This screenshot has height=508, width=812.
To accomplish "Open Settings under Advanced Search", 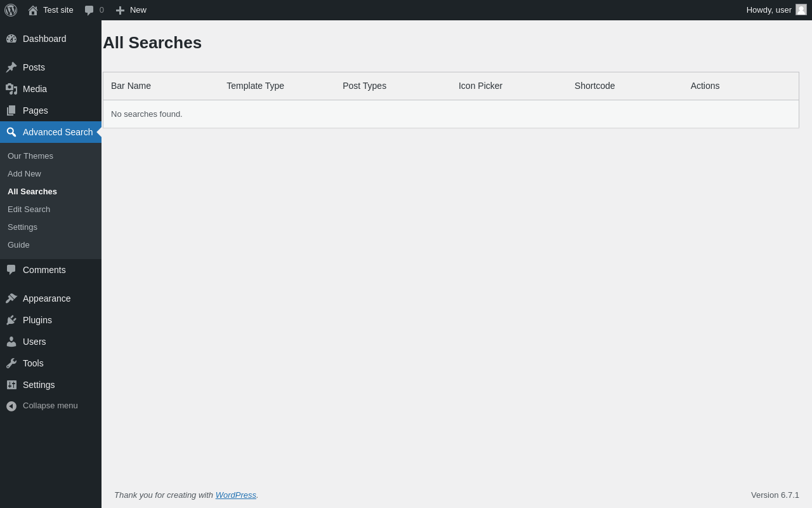I will click(x=22, y=227).
